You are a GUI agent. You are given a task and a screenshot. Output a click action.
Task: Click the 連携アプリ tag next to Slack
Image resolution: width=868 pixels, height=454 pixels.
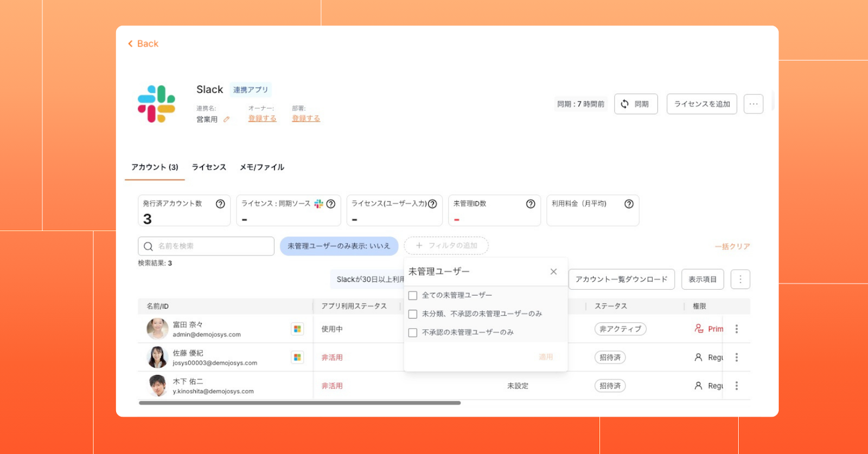click(x=251, y=90)
